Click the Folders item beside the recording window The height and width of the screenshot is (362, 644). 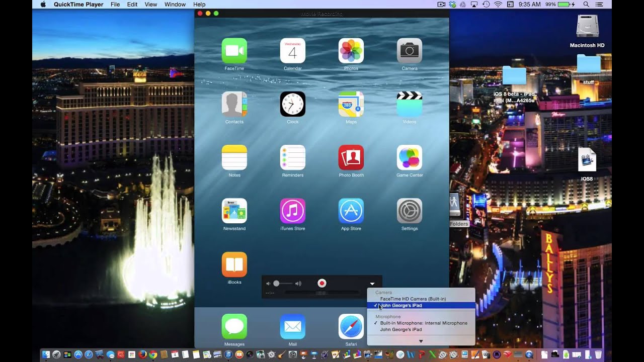click(458, 224)
